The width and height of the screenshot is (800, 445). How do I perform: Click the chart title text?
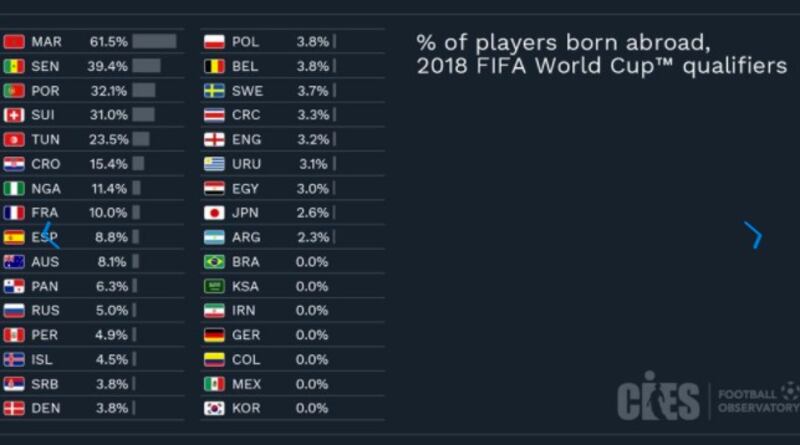(x=602, y=54)
